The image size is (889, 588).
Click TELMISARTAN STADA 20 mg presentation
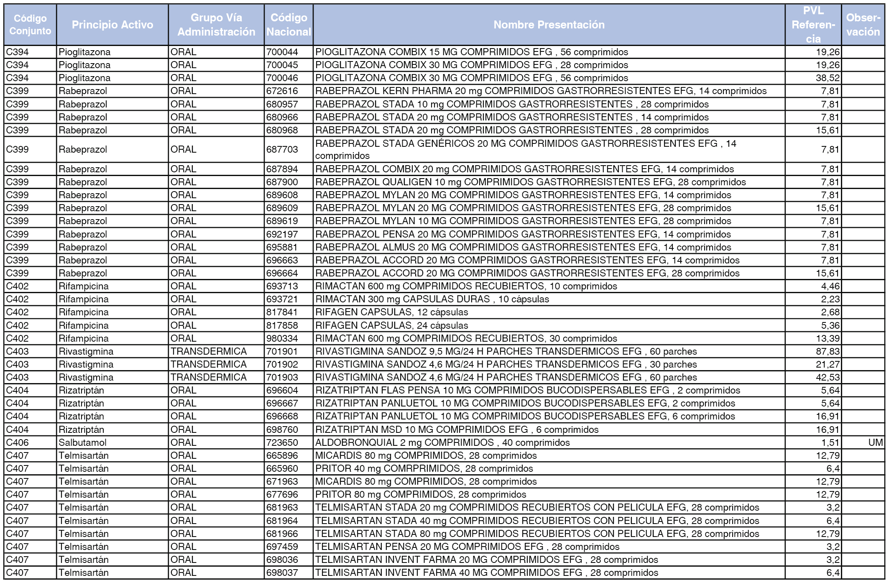[549, 507]
